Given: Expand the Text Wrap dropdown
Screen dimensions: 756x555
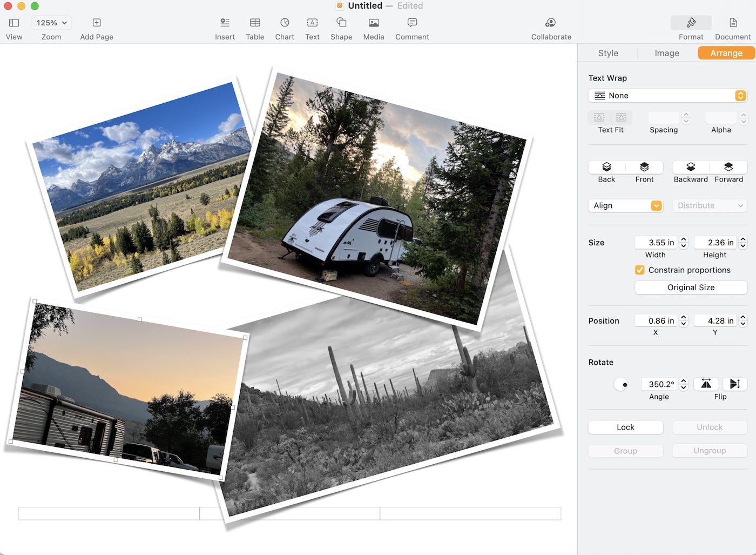Looking at the screenshot, I should click(667, 96).
